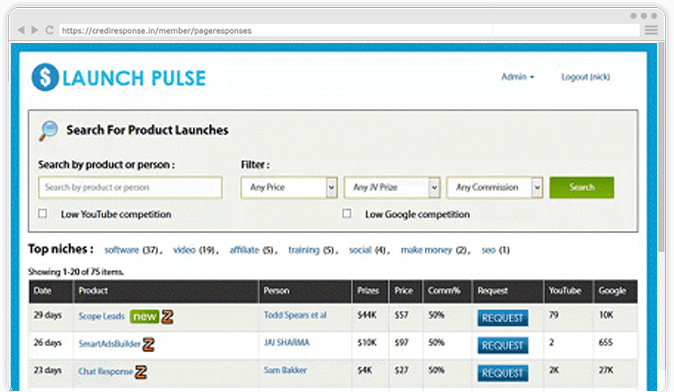The height and width of the screenshot is (392, 674).
Task: Reload the page with the refresh icon
Action: (x=49, y=30)
